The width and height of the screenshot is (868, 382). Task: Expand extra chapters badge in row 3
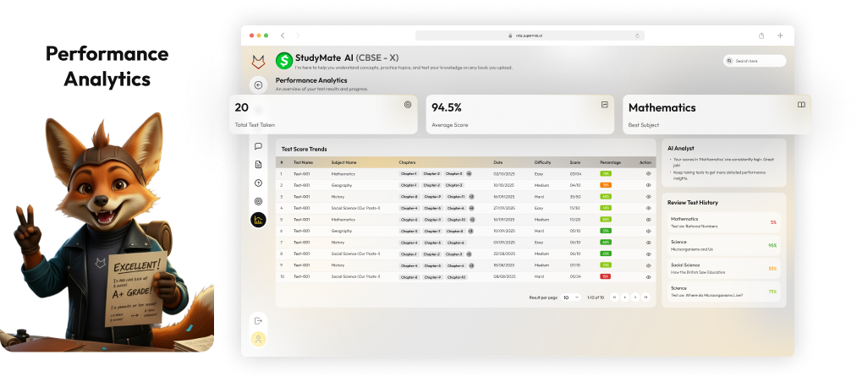[x=471, y=196]
